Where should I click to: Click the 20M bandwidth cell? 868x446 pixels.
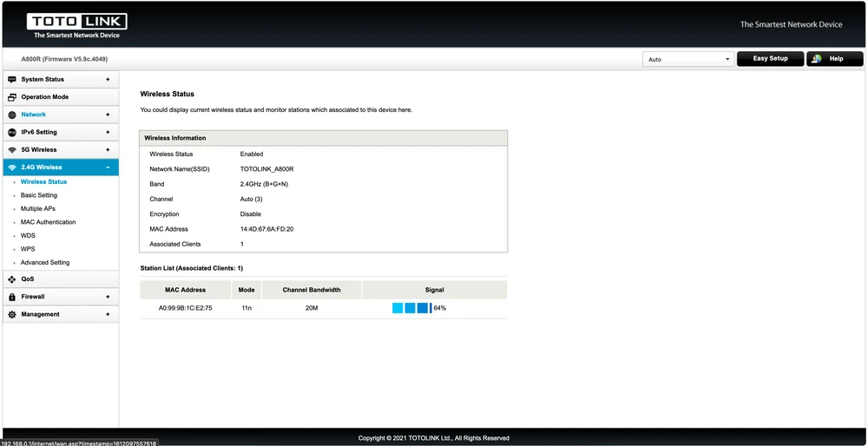pyautogui.click(x=312, y=308)
